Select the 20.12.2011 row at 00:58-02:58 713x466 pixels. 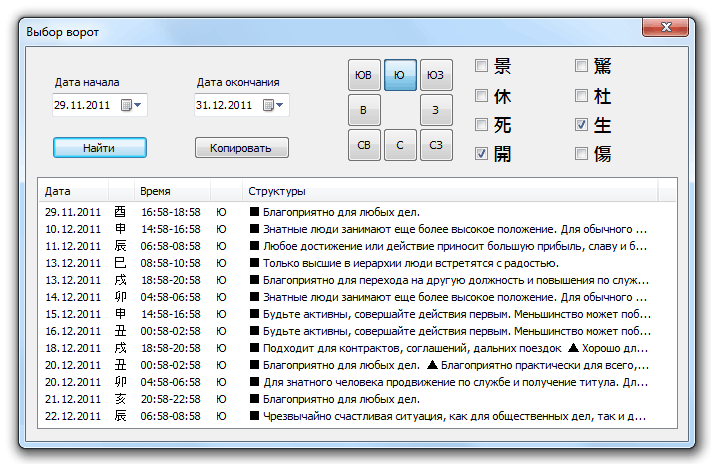tap(357, 366)
